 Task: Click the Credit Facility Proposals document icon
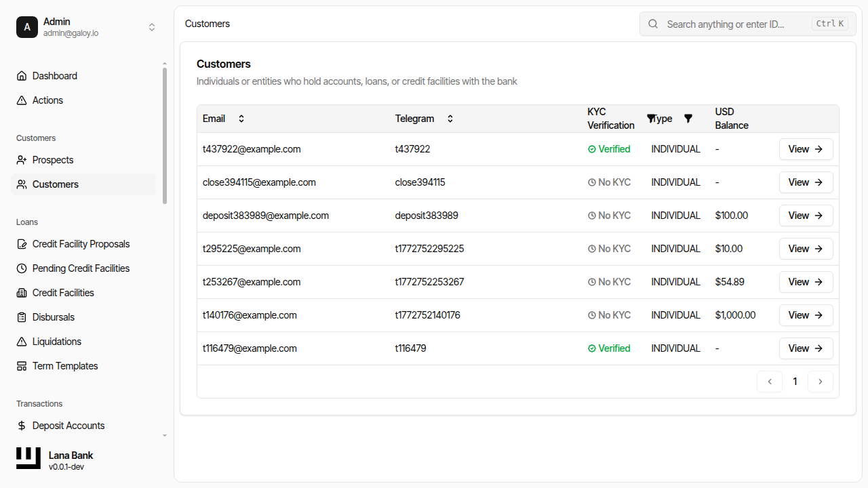pos(21,243)
